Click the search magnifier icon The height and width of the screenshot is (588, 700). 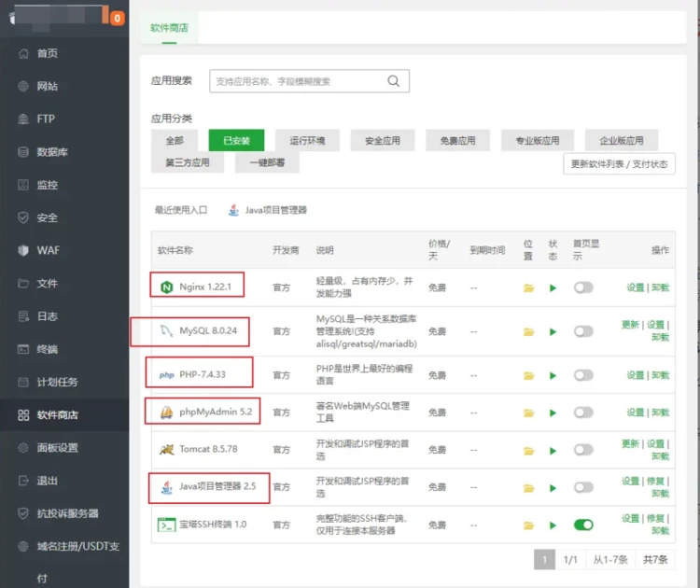coord(394,81)
